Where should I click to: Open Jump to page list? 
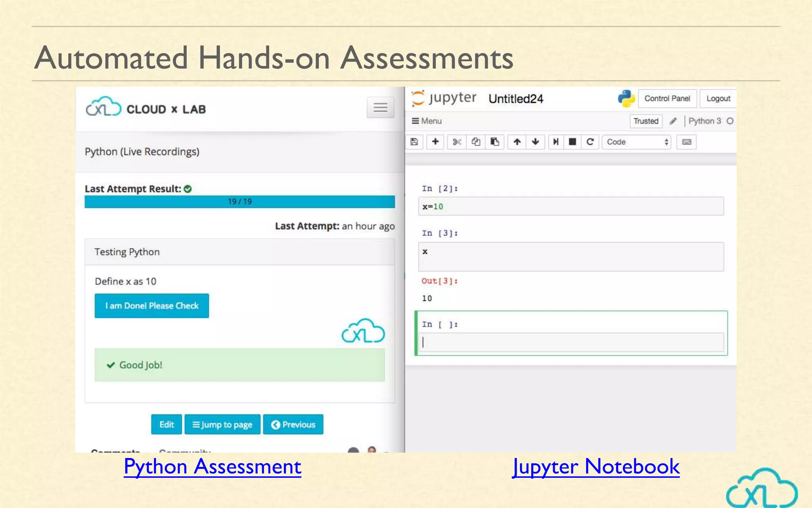pyautogui.click(x=222, y=425)
